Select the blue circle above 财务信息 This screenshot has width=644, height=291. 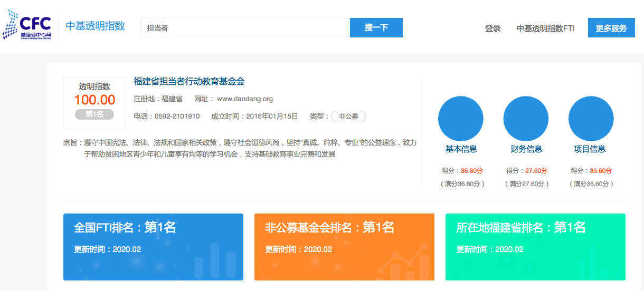526,119
